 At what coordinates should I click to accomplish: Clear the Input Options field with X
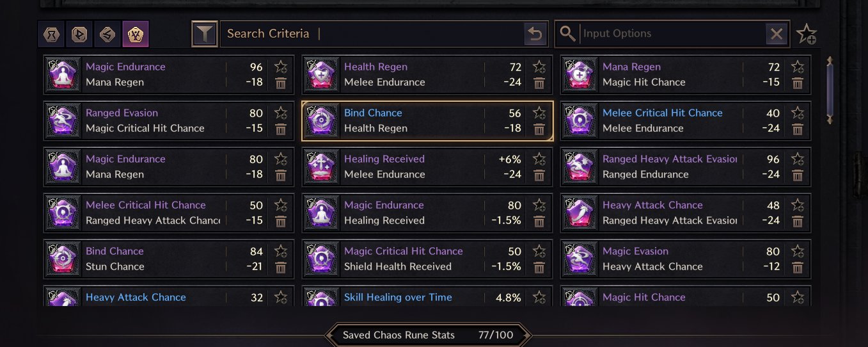(777, 34)
